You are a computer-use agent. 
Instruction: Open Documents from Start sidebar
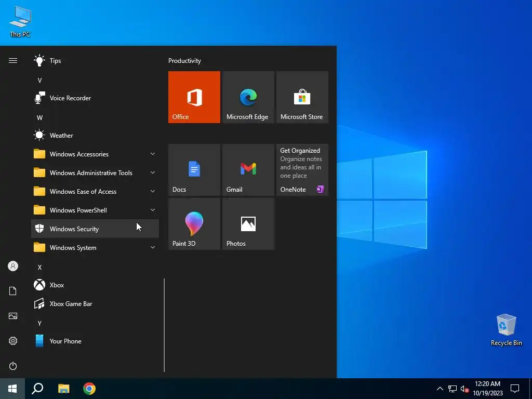tap(13, 291)
